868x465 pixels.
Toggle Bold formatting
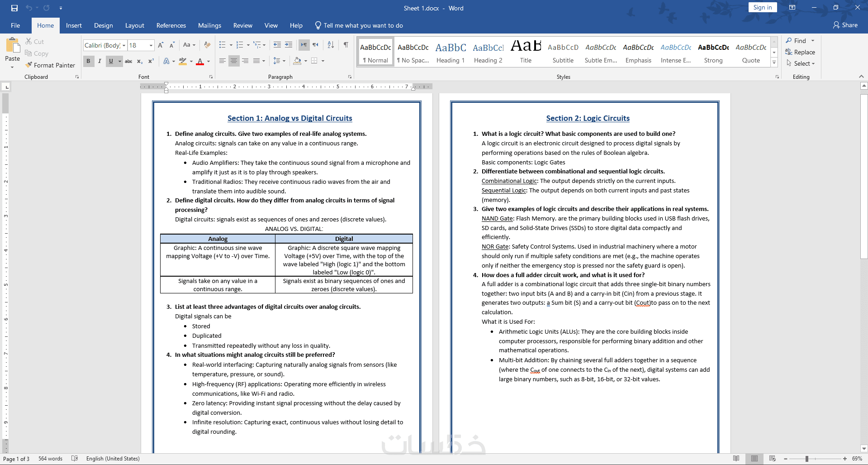pos(88,61)
